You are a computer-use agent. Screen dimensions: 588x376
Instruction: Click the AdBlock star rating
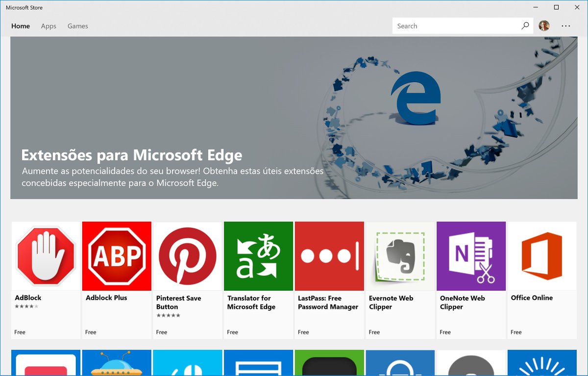[26, 306]
